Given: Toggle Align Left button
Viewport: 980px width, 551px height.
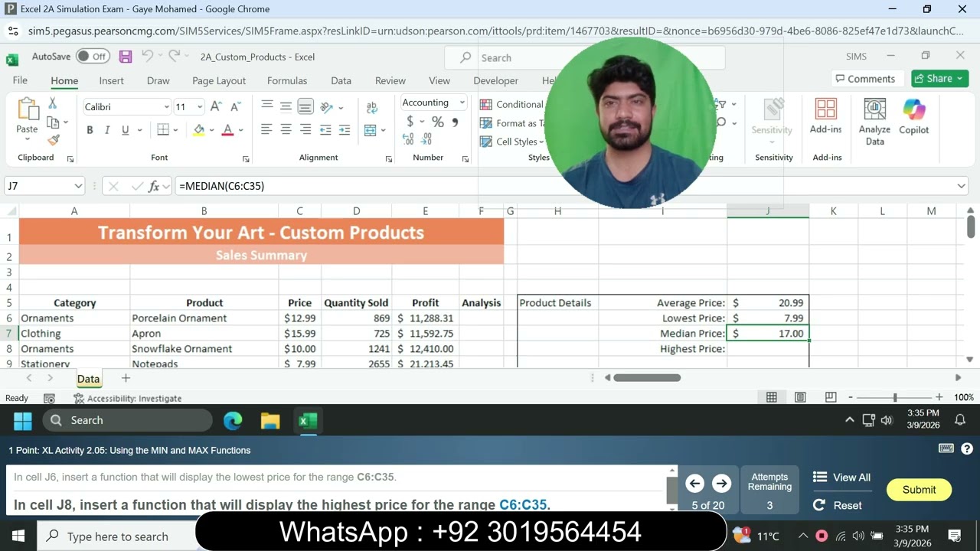Looking at the screenshot, I should coord(266,130).
